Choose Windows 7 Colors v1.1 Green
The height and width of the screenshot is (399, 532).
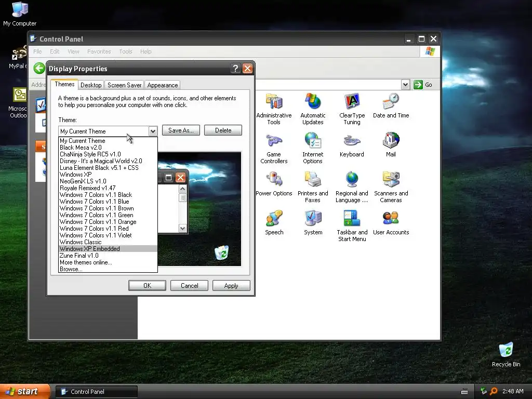tap(108, 215)
